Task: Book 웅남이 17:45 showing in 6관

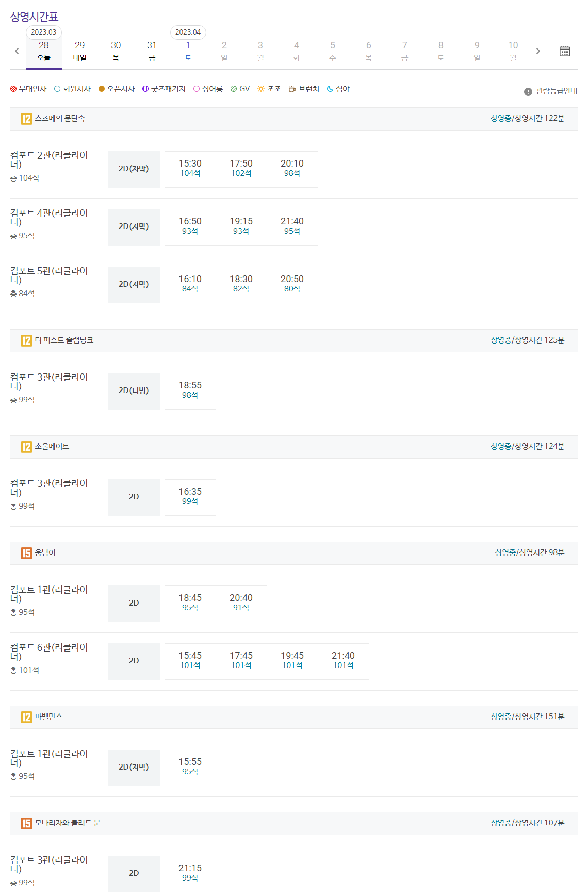Action: pos(241,661)
